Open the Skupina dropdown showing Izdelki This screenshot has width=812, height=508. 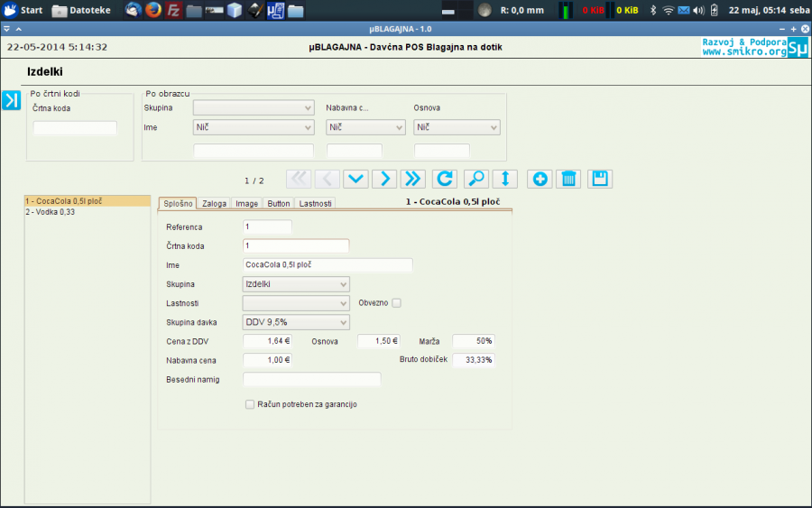pos(296,284)
